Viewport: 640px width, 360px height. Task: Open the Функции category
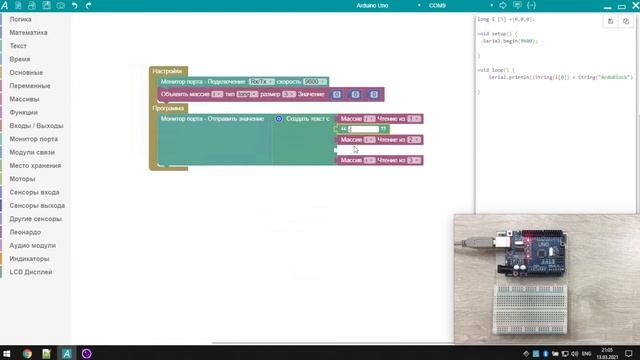pos(23,112)
